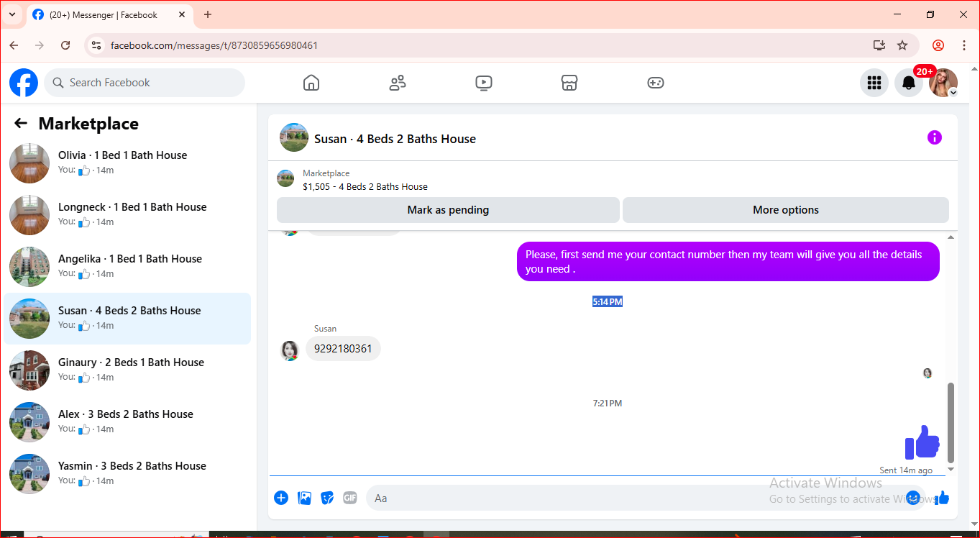Click the purple contact number request message
980x538 pixels.
[728, 262]
